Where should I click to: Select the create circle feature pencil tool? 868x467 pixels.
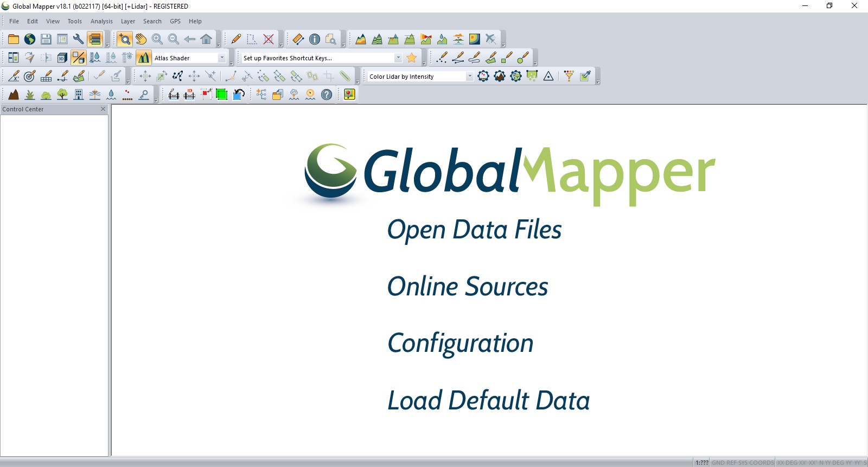(524, 58)
